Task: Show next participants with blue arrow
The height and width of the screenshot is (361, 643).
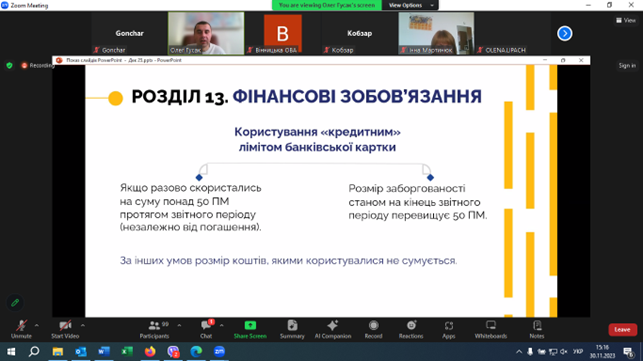Action: 565,33
